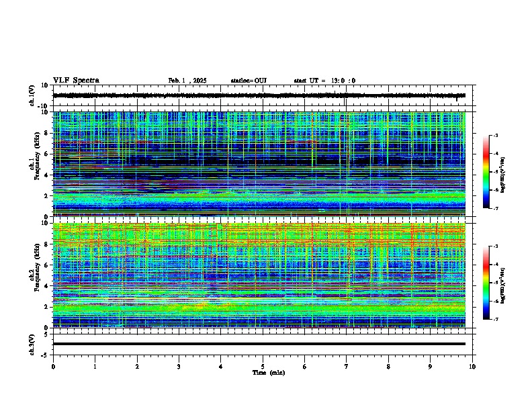Click time axis tick label "5"
532x411 pixels.
(x=263, y=367)
